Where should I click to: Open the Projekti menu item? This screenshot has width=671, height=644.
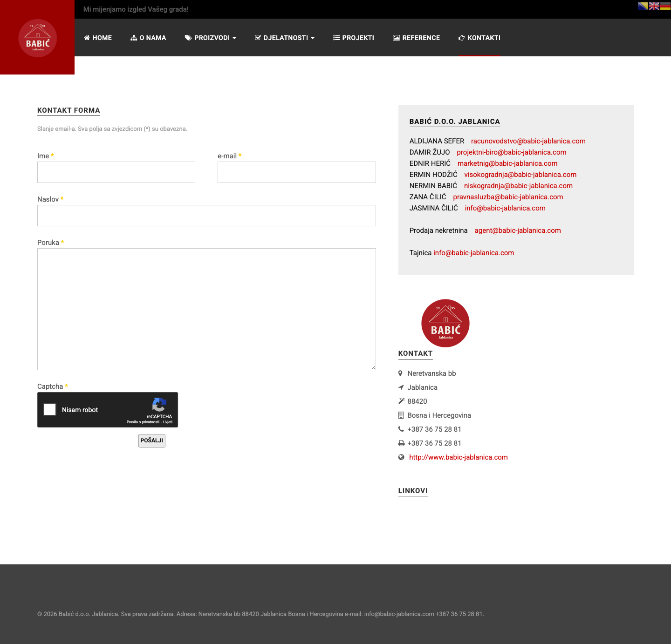[354, 38]
